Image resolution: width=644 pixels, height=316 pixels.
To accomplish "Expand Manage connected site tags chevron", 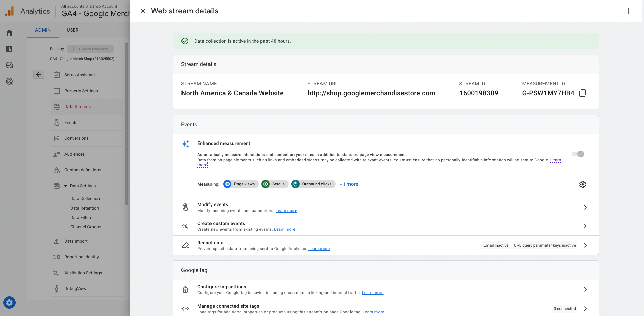I will [x=585, y=309].
